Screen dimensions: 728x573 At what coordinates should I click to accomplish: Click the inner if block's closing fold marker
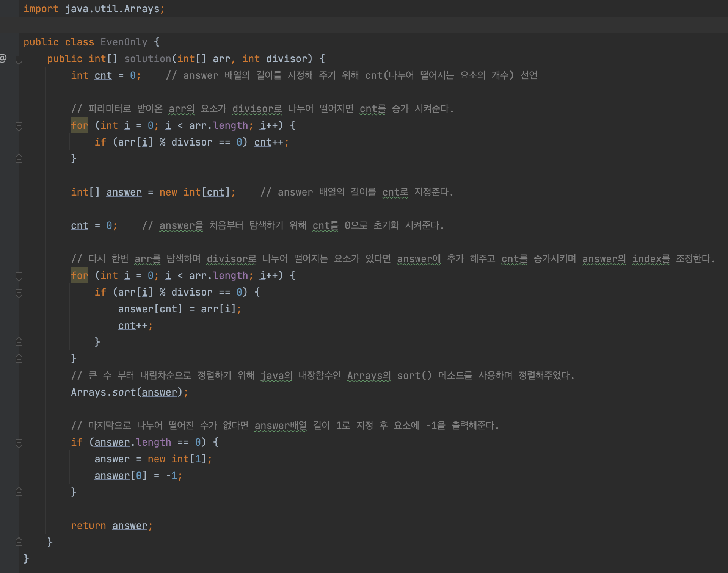click(19, 342)
